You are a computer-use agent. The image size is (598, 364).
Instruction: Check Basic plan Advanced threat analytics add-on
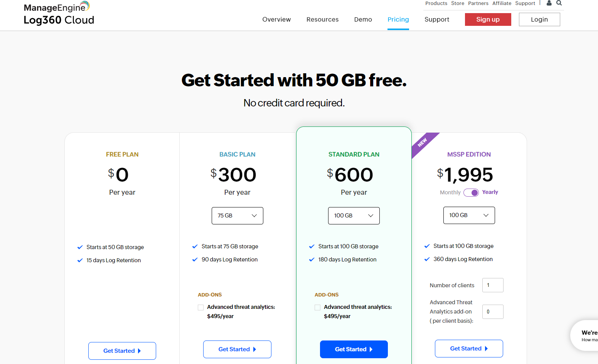point(201,307)
